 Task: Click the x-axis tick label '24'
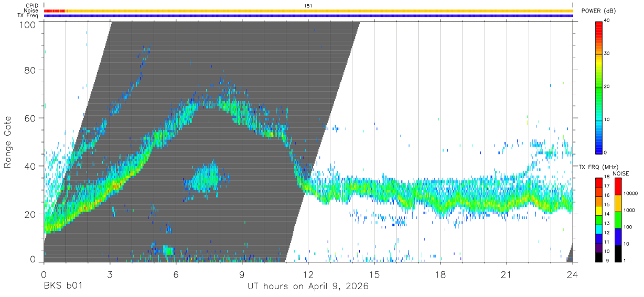[x=573, y=275]
